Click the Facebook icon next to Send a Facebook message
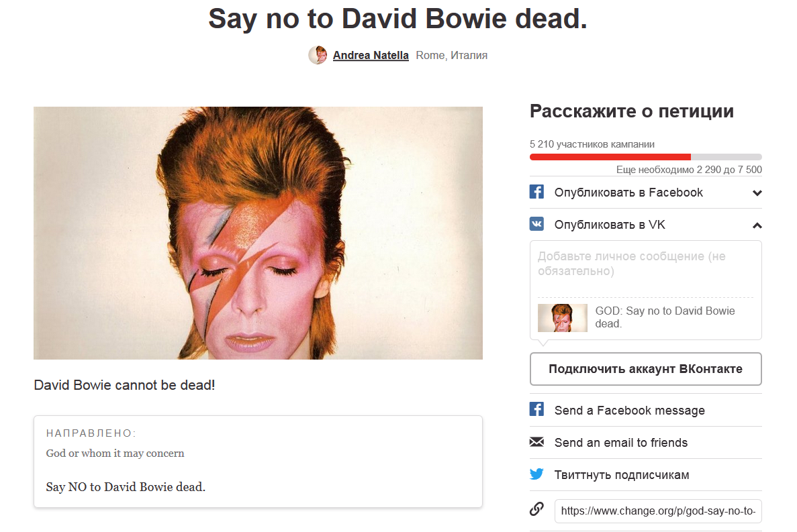Image resolution: width=797 pixels, height=532 pixels. 536,409
